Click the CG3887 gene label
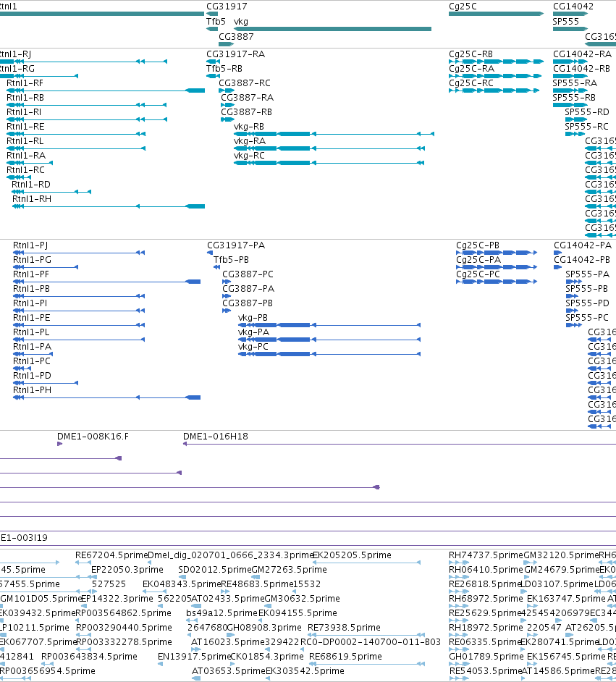The image size is (616, 682). 236,36
